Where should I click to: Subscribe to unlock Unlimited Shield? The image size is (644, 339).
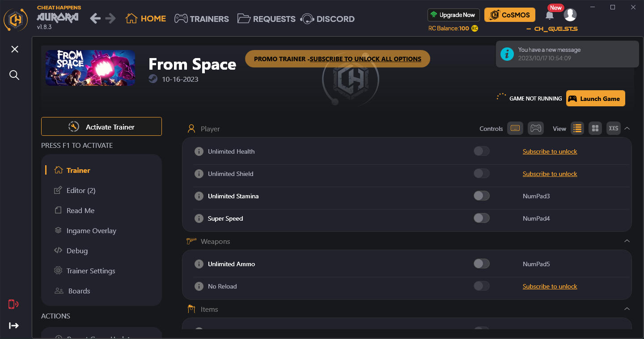coord(550,174)
